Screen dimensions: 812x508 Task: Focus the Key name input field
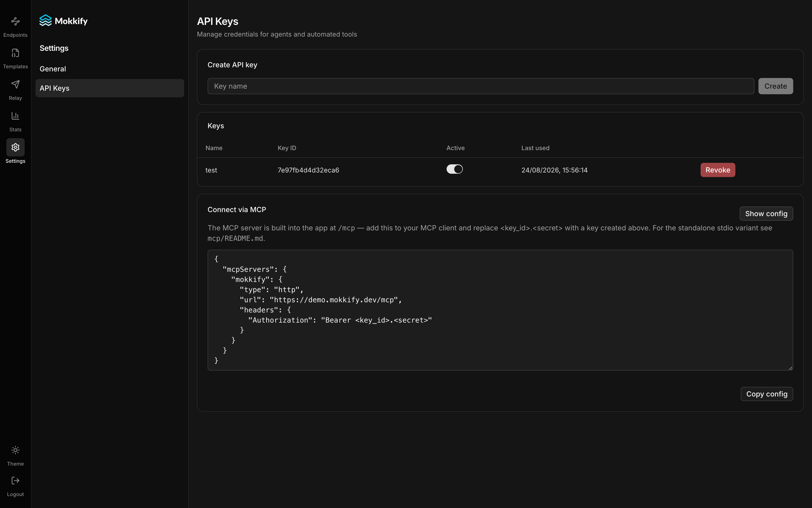click(x=481, y=86)
